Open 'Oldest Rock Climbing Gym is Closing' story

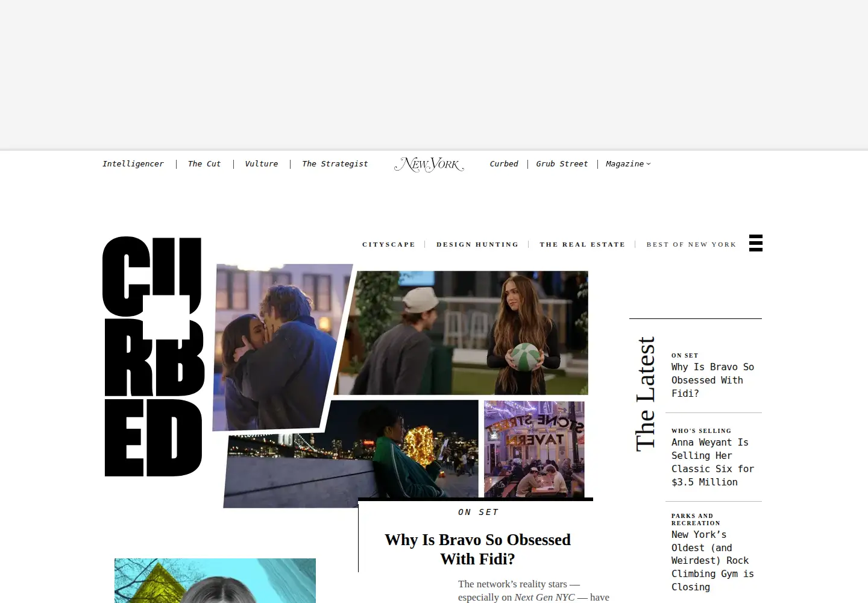point(713,561)
